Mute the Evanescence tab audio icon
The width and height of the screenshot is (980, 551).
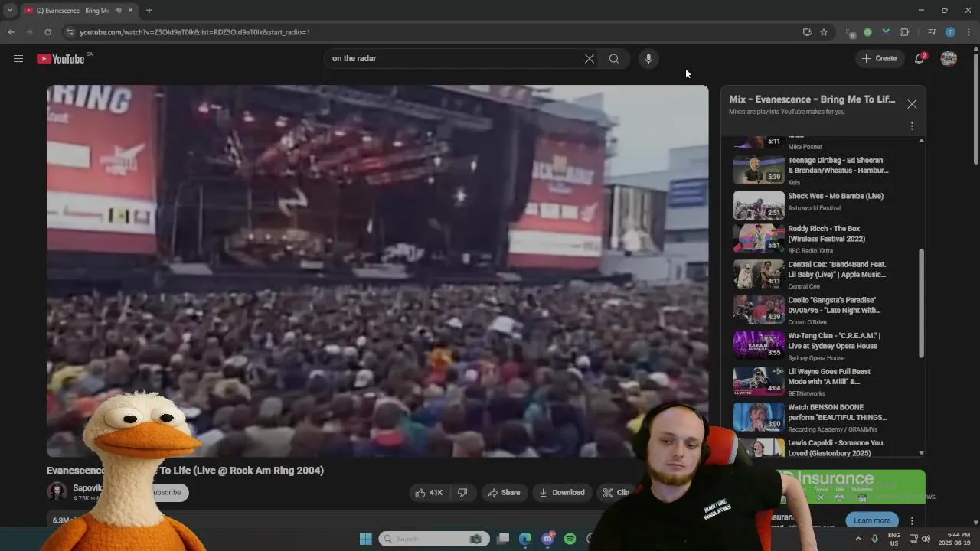pos(118,10)
